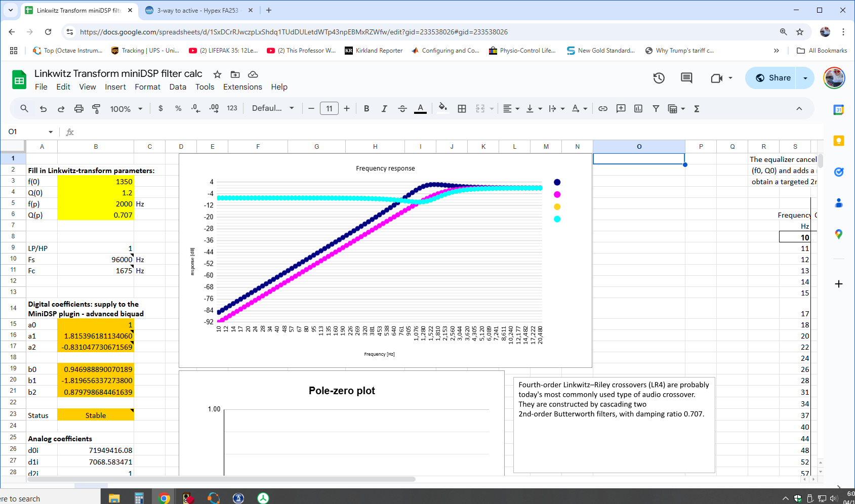Click the Insert link icon

pyautogui.click(x=603, y=108)
